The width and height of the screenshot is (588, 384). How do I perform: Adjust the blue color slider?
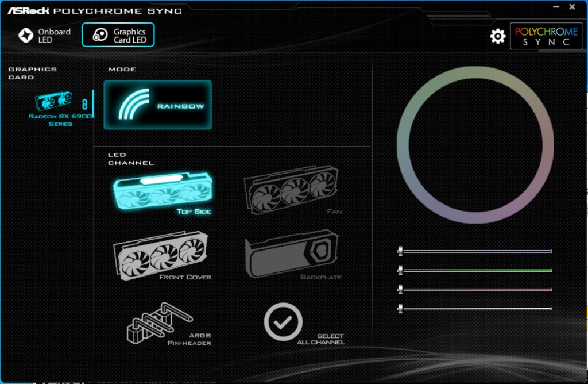[x=475, y=251]
